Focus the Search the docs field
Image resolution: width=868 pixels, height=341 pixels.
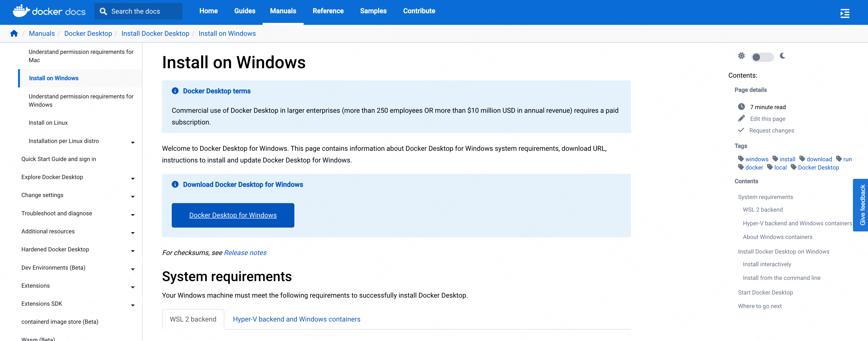click(x=138, y=11)
